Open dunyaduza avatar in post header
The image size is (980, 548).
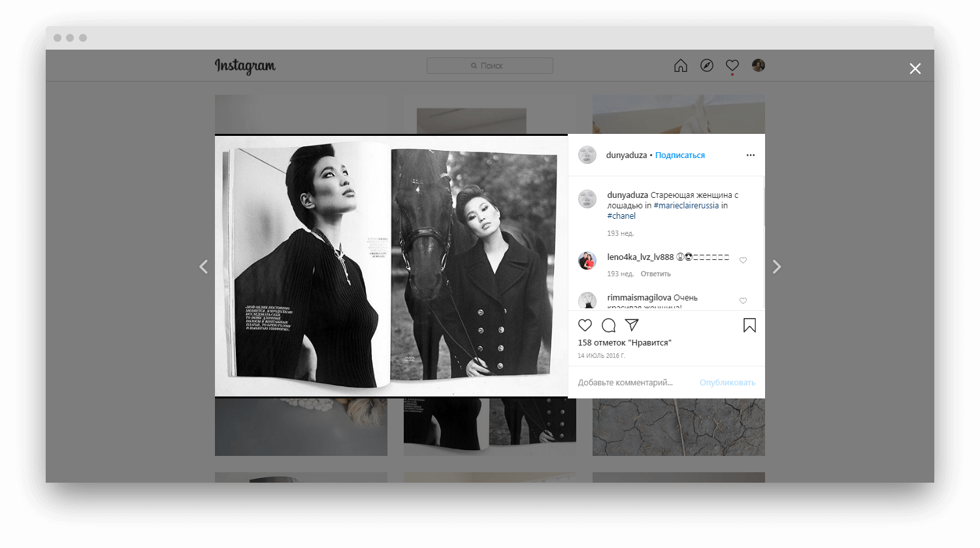pos(587,155)
